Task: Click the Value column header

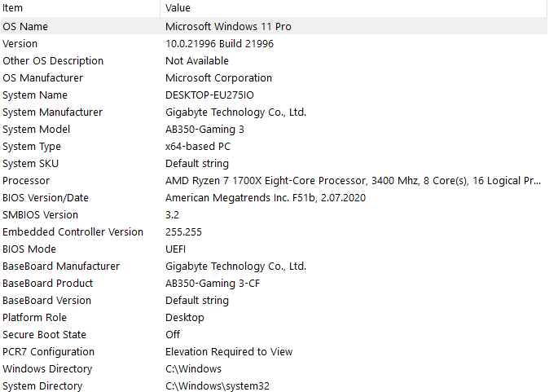Action: point(178,7)
